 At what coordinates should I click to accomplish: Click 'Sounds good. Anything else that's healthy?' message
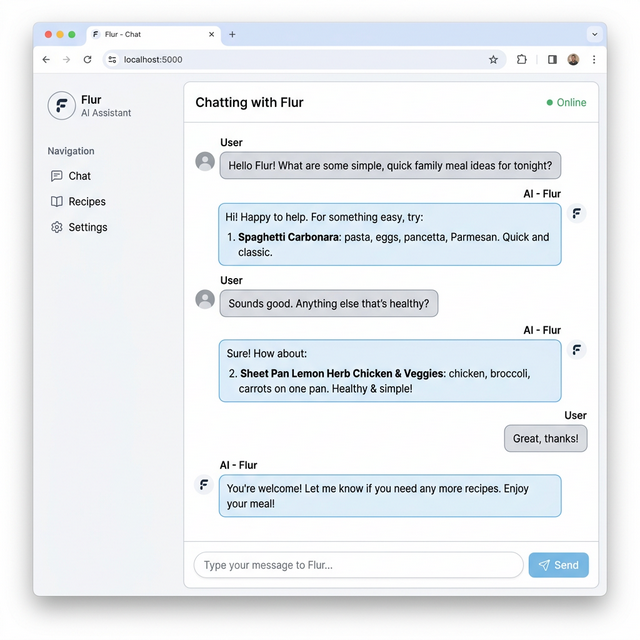coord(329,304)
